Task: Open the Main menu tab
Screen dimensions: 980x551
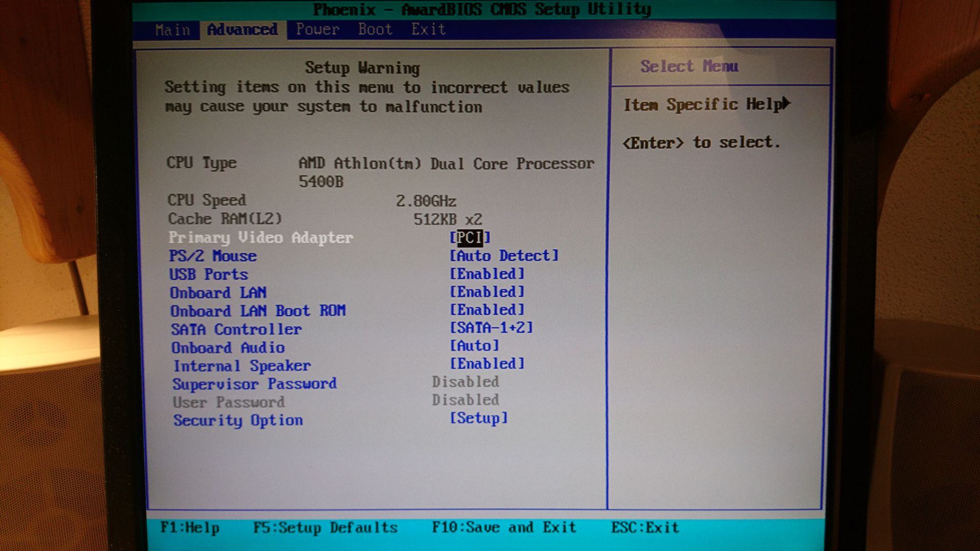Action: pos(173,30)
